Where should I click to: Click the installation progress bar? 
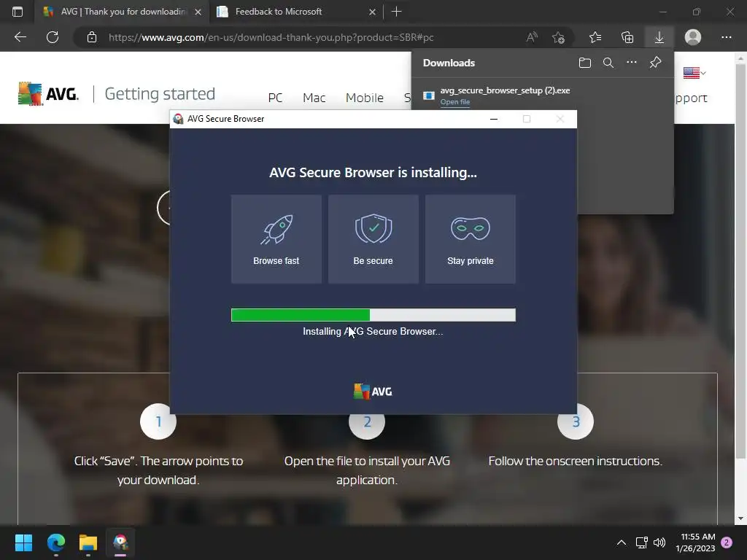(373, 315)
